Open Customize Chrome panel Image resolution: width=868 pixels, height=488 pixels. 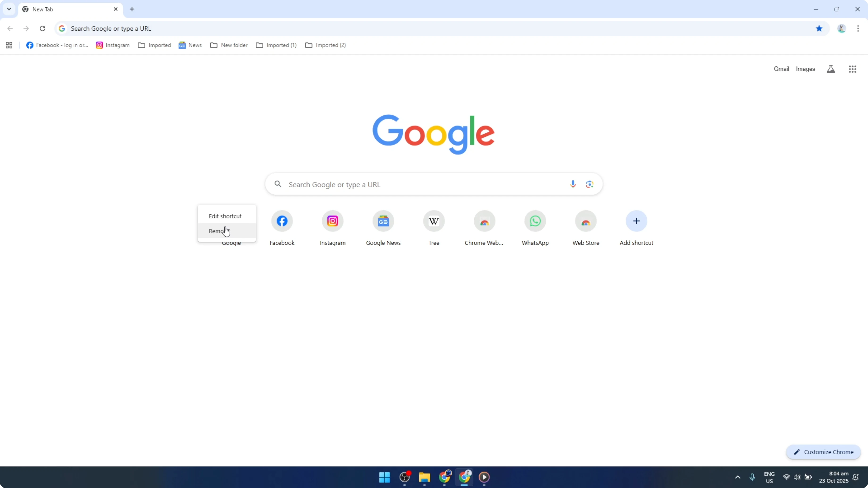[823, 452]
